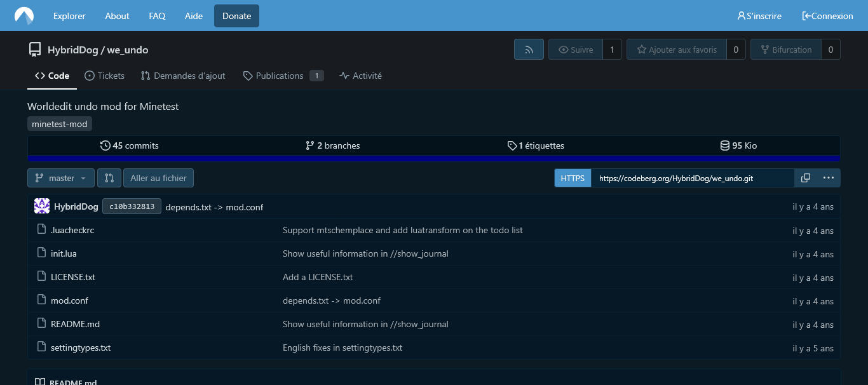Click the clone URL field
The height and width of the screenshot is (385, 868).
click(x=693, y=178)
